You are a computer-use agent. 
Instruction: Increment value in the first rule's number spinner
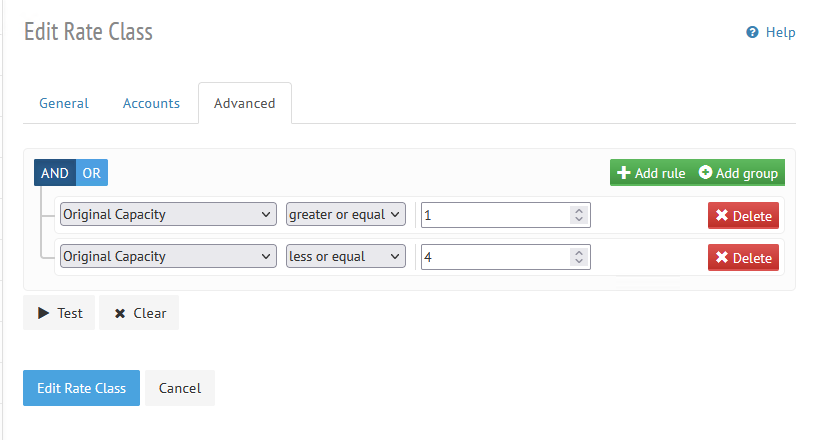coord(579,210)
